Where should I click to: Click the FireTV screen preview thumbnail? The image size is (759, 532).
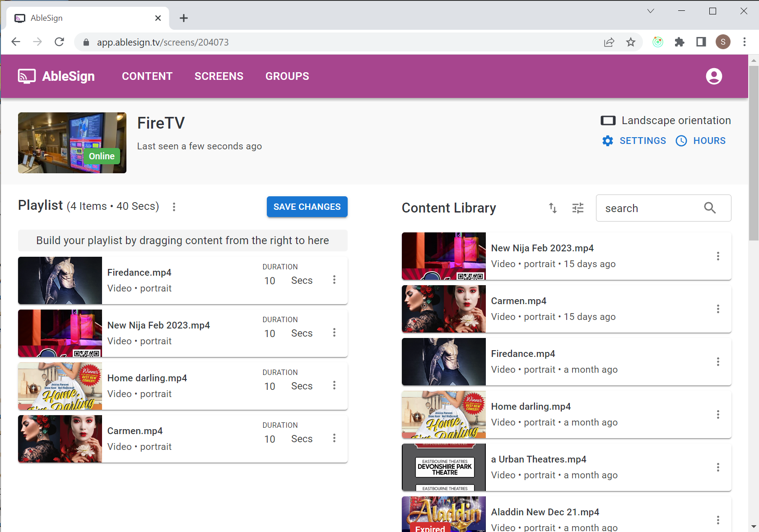tap(72, 143)
